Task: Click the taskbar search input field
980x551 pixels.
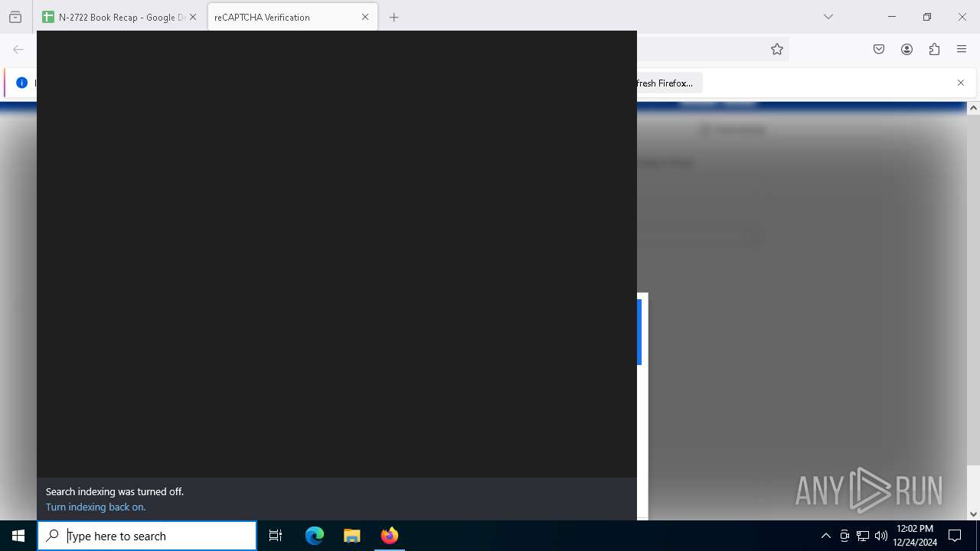Action: (x=147, y=536)
